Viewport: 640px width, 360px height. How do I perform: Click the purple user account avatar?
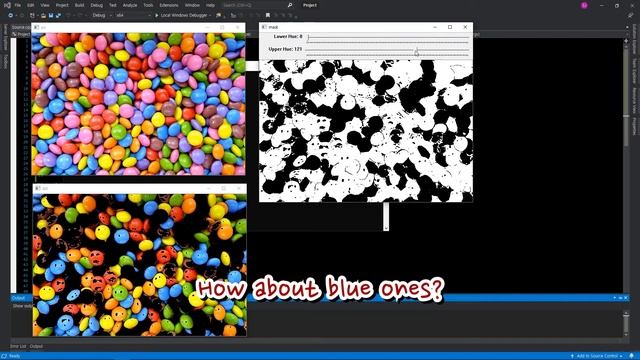pos(584,5)
